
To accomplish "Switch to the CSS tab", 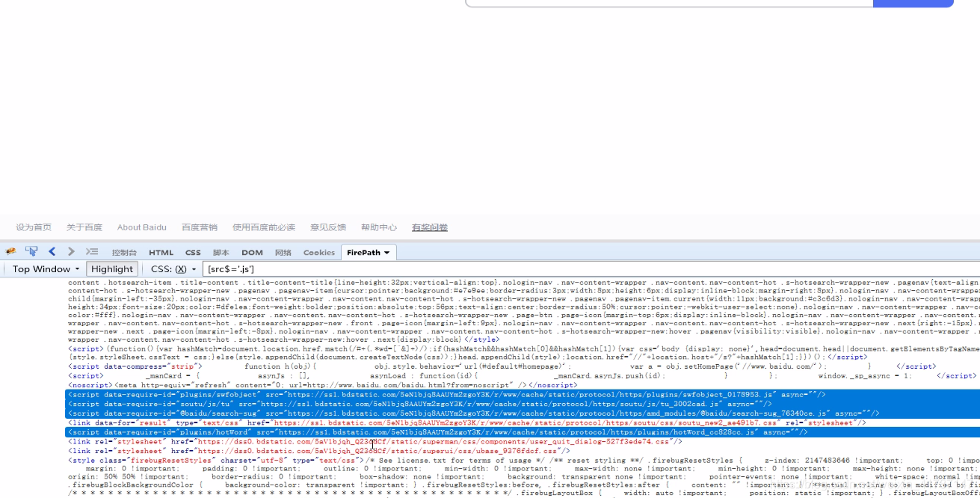I will coord(193,253).
